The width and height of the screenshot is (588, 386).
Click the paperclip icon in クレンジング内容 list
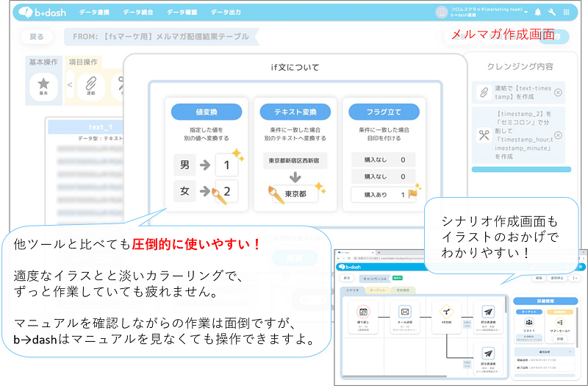(484, 93)
